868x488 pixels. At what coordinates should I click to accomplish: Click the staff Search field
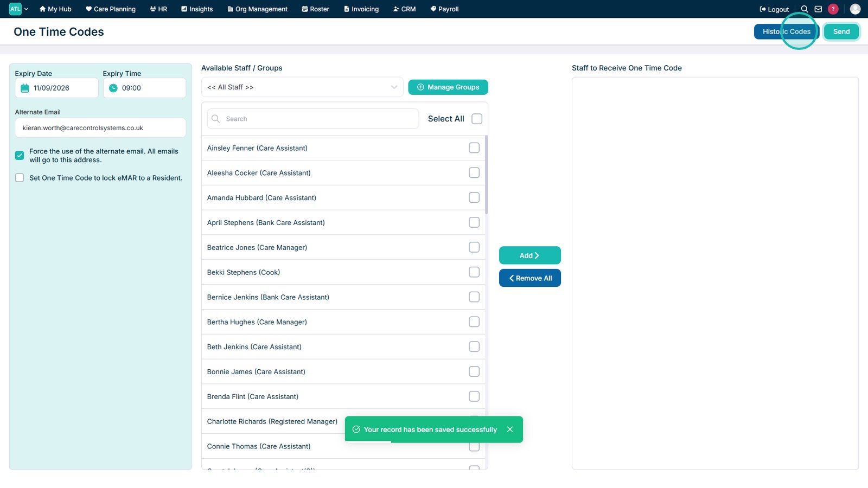click(x=313, y=119)
